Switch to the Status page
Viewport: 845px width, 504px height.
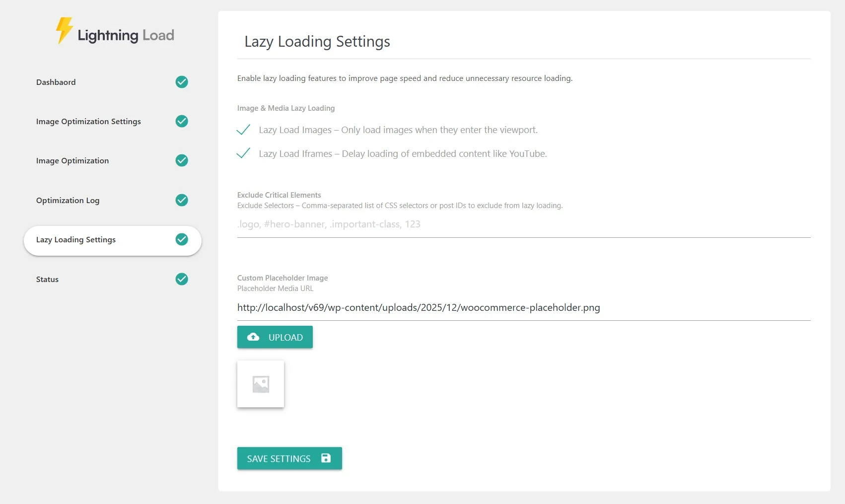(x=48, y=280)
